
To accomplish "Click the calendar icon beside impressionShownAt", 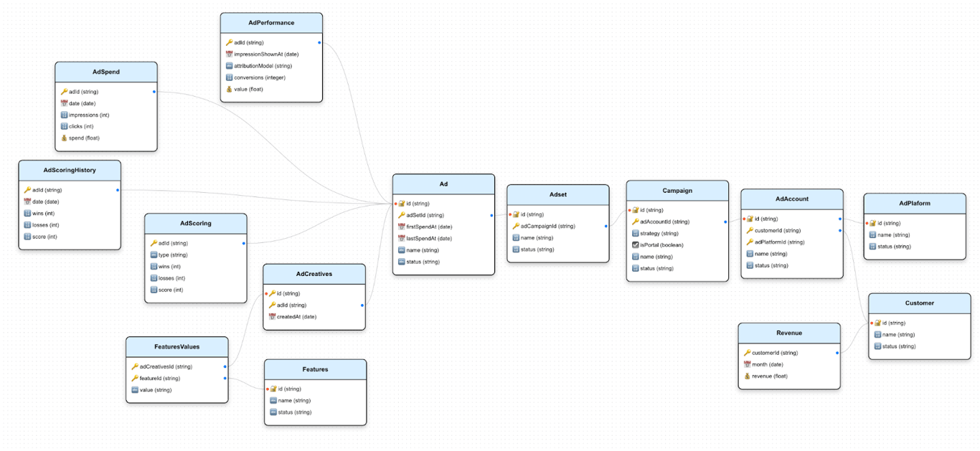I will click(229, 54).
